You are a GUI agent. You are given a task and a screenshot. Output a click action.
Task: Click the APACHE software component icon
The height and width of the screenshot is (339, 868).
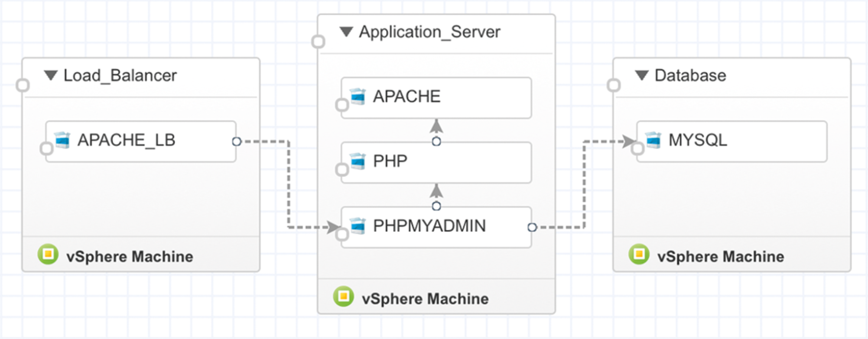(358, 97)
